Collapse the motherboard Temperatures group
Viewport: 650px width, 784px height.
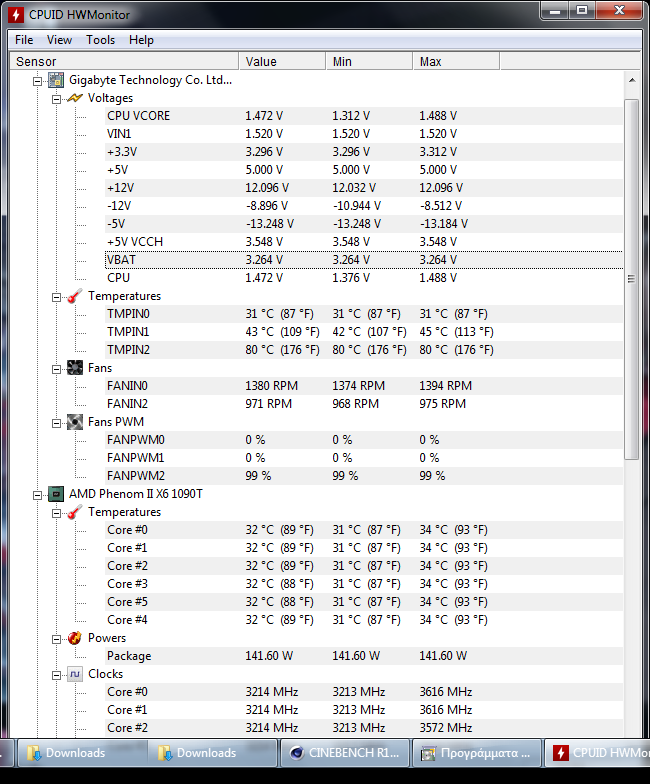56,297
